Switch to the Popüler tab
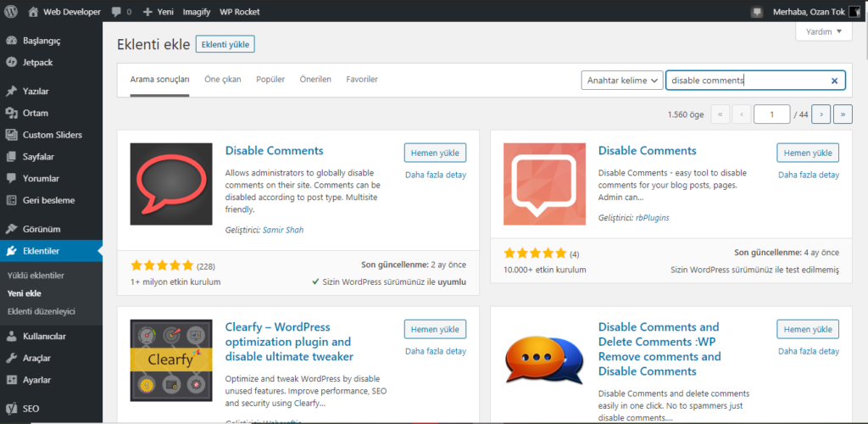Viewport: 868px width, 424px height. [270, 80]
